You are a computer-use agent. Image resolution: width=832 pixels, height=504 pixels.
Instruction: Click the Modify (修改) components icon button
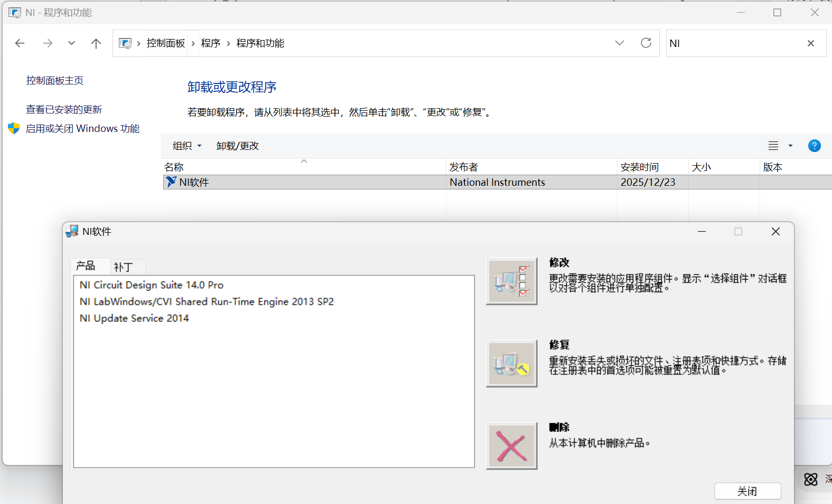point(511,281)
